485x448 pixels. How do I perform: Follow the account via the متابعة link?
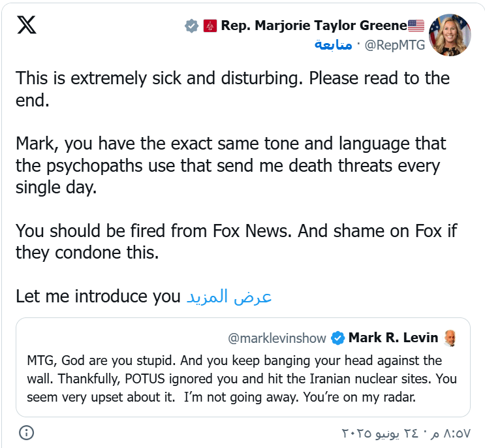click(333, 45)
